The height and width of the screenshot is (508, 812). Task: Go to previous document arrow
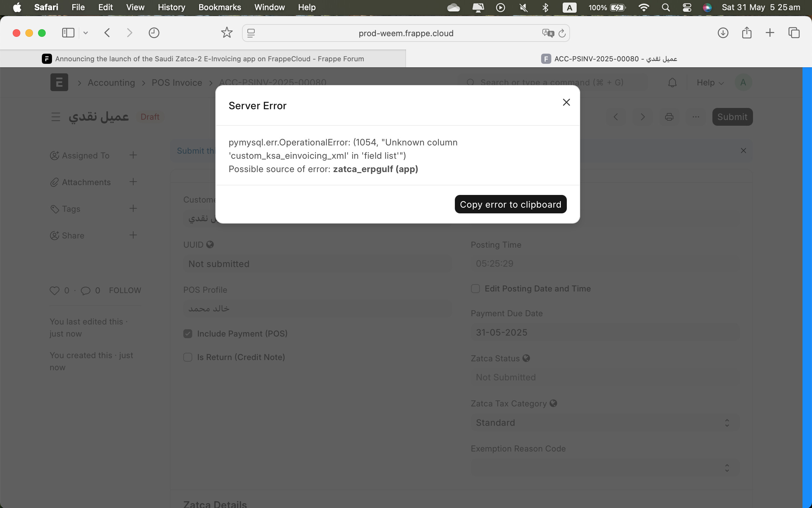(616, 117)
